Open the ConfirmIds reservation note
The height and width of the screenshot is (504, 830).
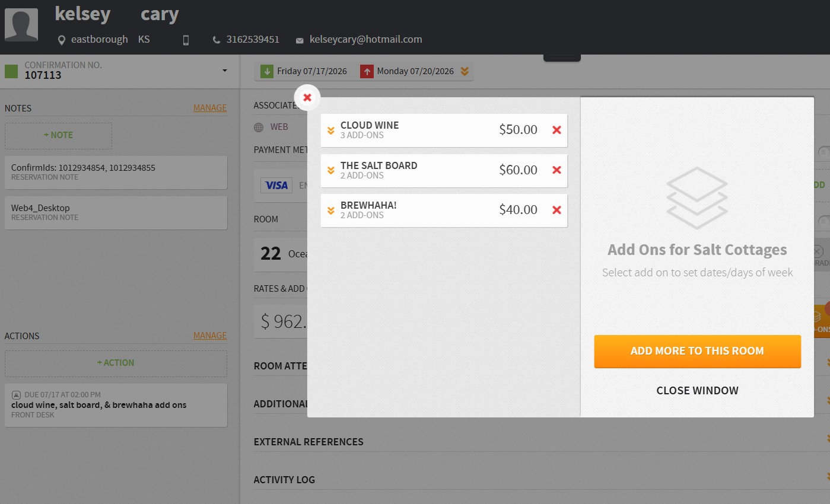coord(116,173)
